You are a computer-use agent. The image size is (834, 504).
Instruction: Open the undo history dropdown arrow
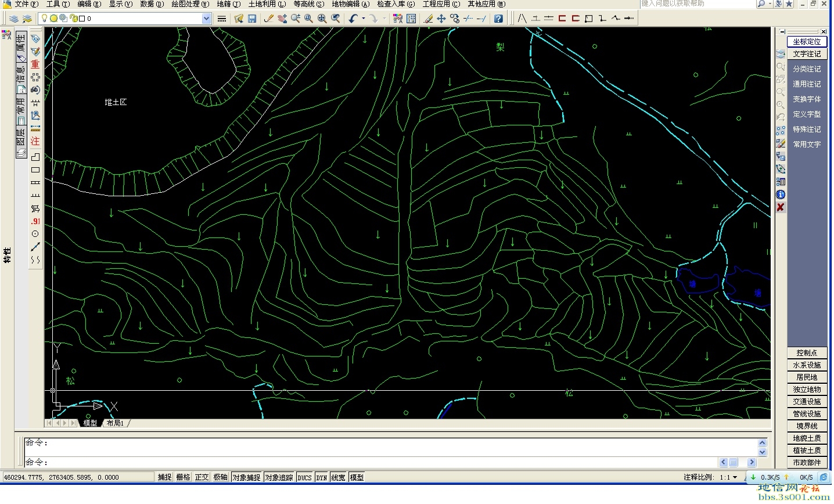click(x=364, y=19)
